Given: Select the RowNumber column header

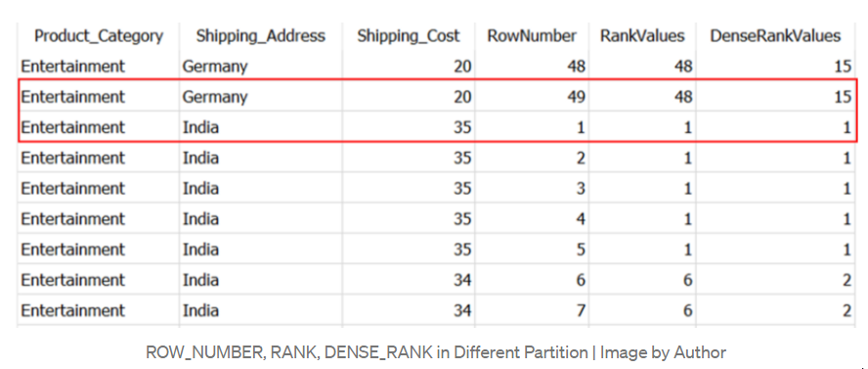Looking at the screenshot, I should 532,36.
